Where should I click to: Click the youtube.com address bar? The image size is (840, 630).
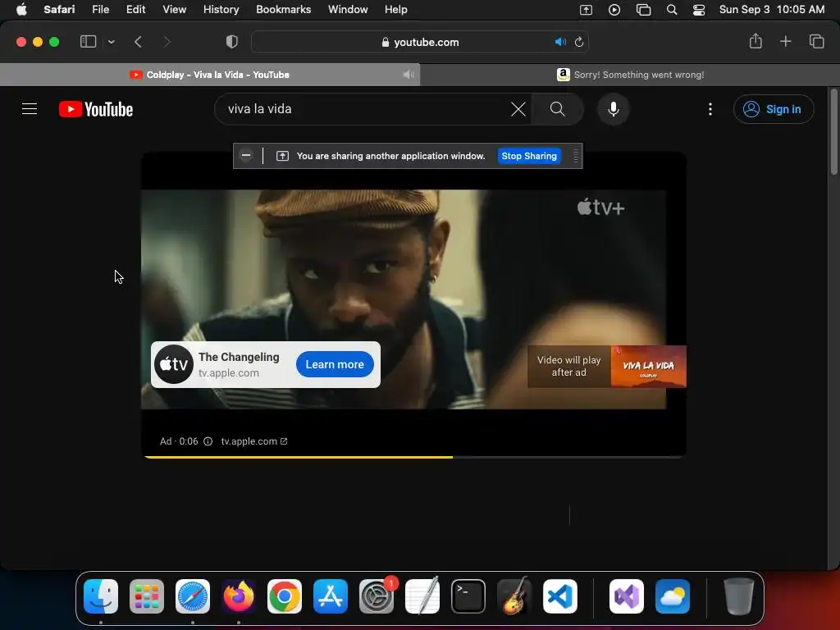coord(420,42)
